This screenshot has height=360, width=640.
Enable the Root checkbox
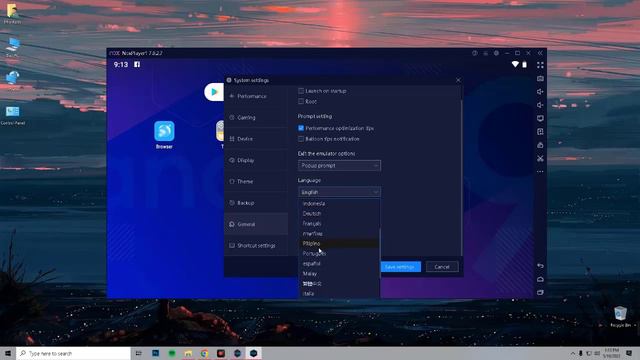[301, 101]
